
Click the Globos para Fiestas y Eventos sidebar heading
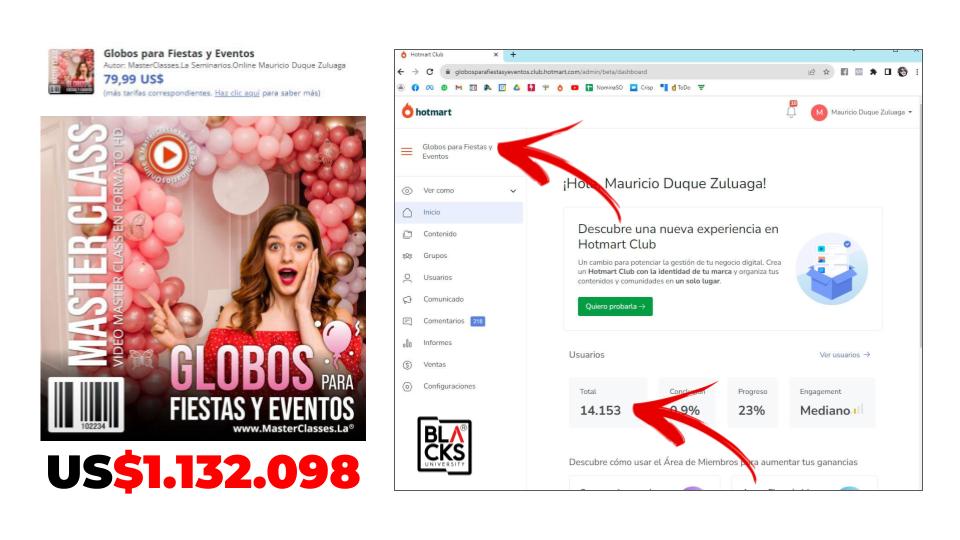[x=457, y=151]
